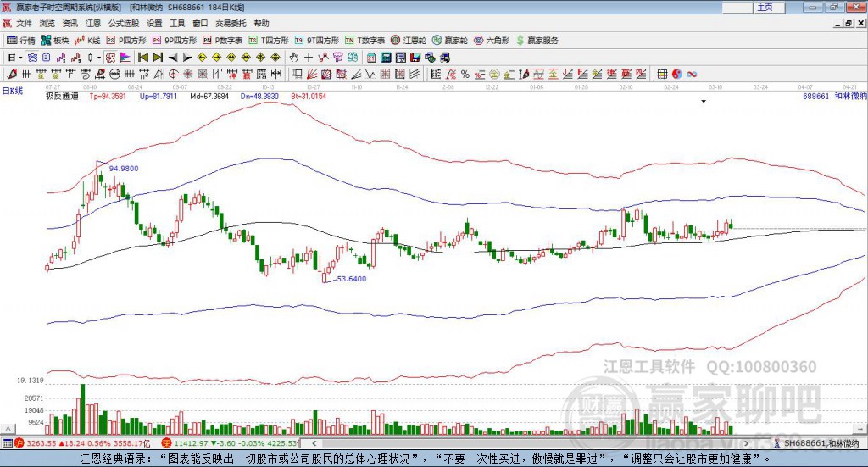This screenshot has width=868, height=467.
Task: Open the 江恩轮 Gann wheel tool
Action: click(x=409, y=41)
